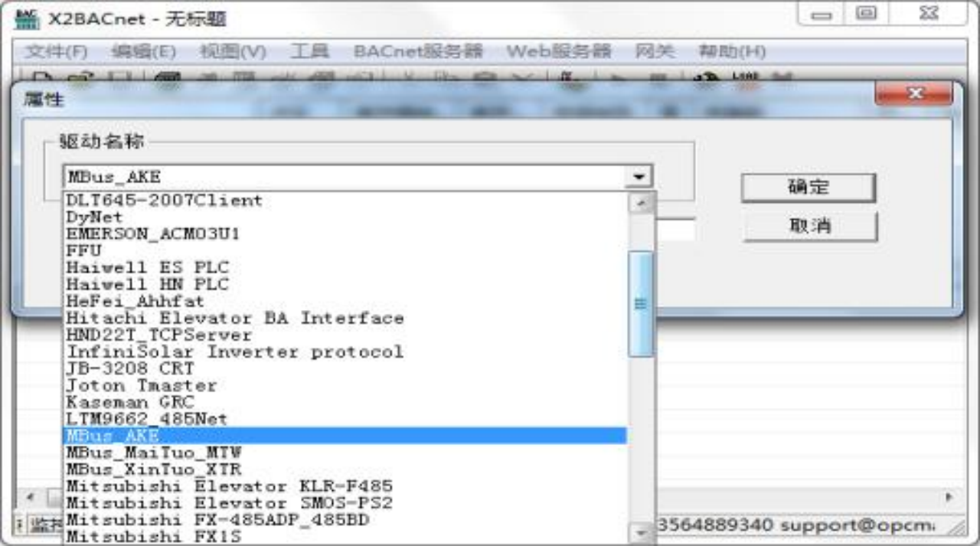Select InfiniSolar Inverter protocol
The image size is (980, 546).
(x=345, y=352)
